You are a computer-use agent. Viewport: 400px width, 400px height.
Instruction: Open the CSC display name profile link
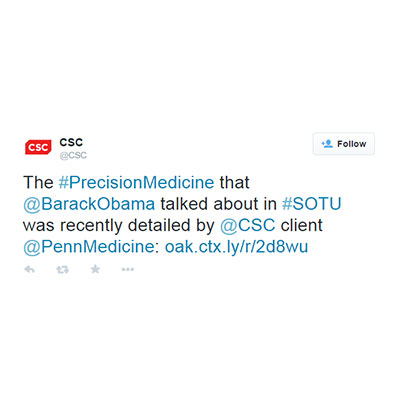click(71, 142)
